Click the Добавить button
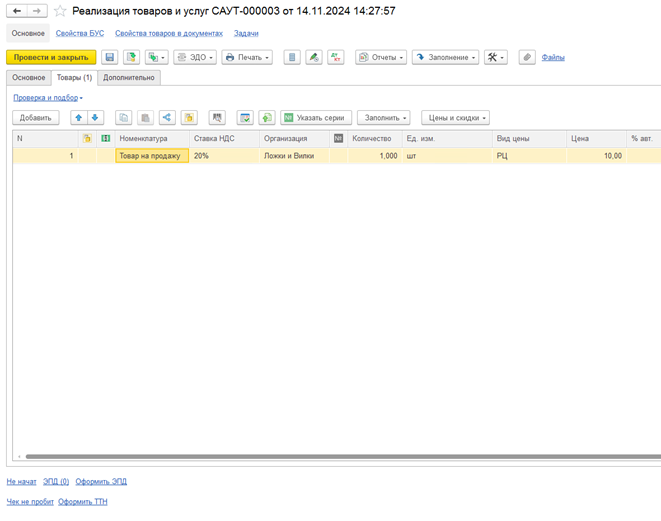The width and height of the screenshot is (661, 521). (x=36, y=118)
